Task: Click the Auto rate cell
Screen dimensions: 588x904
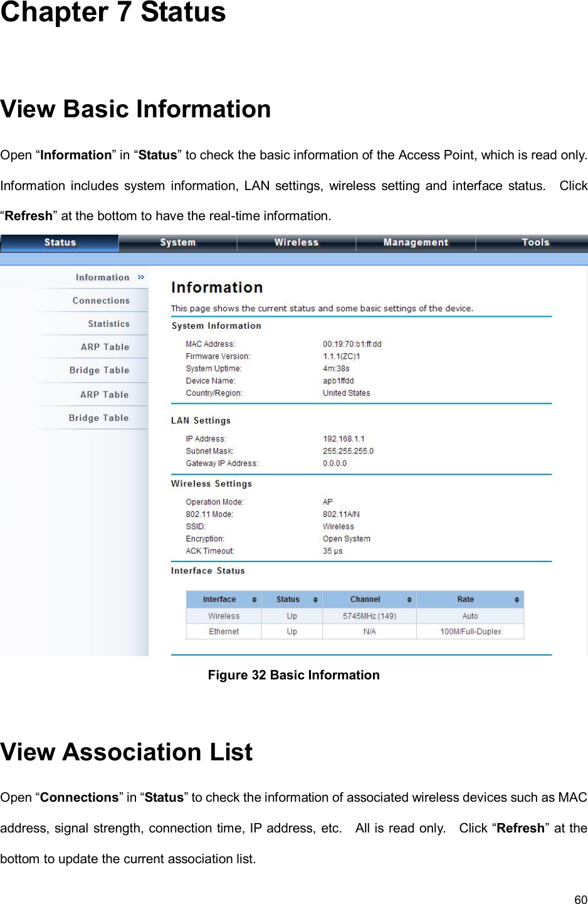Action: coord(470,616)
